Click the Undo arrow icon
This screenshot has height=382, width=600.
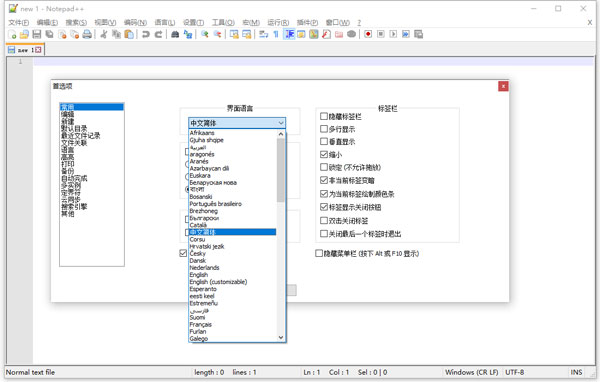tap(146, 34)
